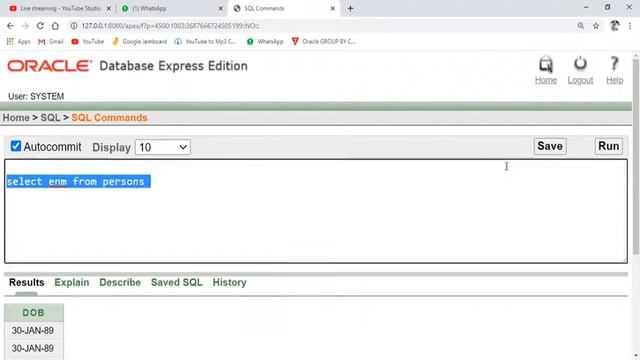This screenshot has width=640, height=360.
Task: Reload the SQL Commands page
Action: [x=40, y=26]
